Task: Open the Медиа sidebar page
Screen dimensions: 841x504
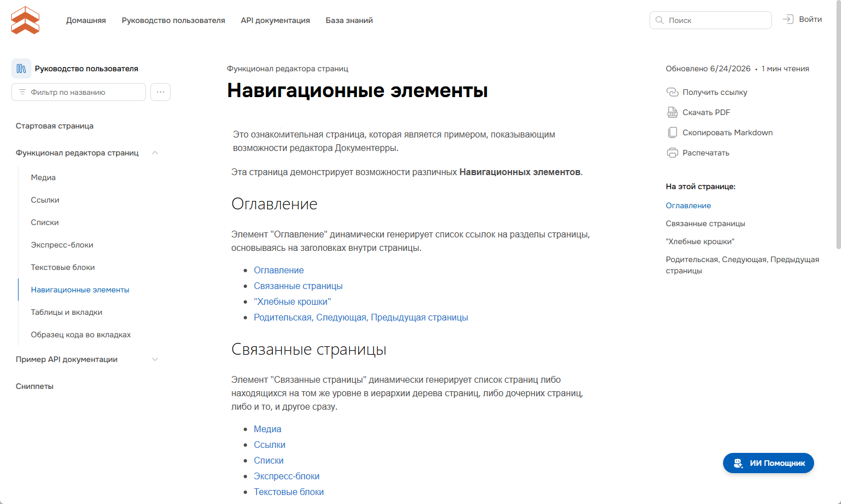Action: coord(43,177)
